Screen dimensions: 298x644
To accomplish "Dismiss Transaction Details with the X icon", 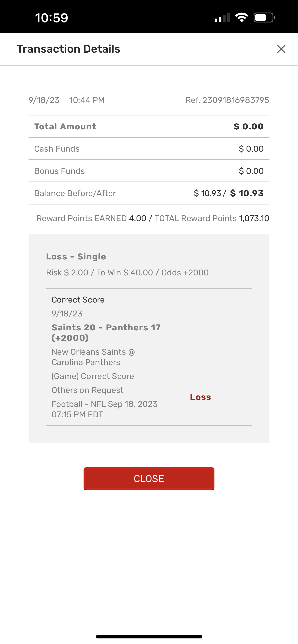I will pos(281,49).
